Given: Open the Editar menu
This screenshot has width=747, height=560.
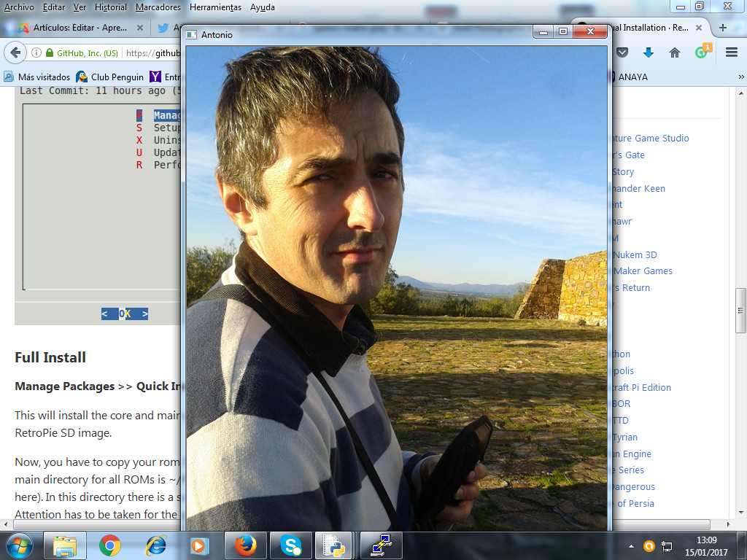Looking at the screenshot, I should coord(54,7).
